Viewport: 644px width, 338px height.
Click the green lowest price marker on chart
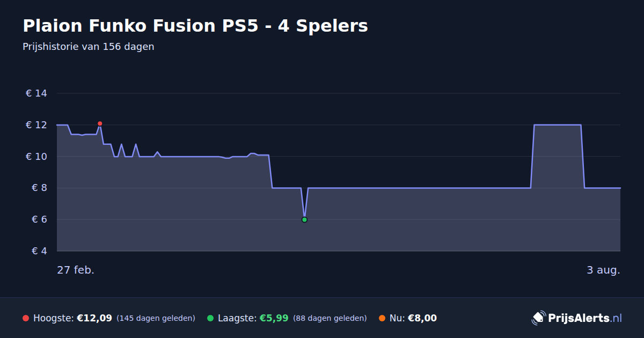coord(304,219)
